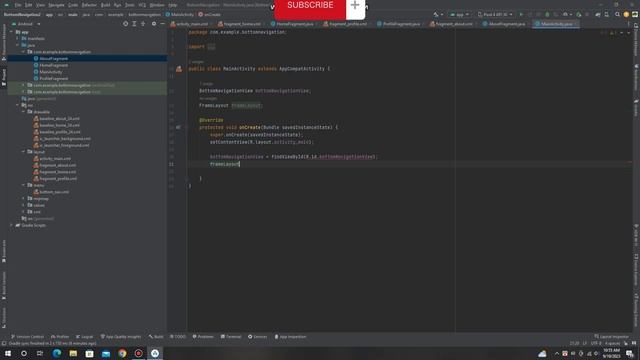This screenshot has height=360, width=640.
Task: Select fragment_profile.xml in layout folder
Action: 58,179
